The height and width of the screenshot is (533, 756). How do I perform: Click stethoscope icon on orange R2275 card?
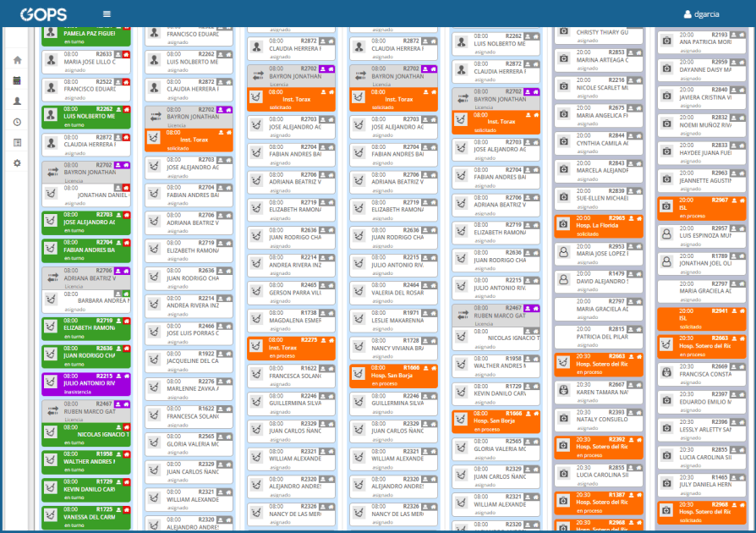point(256,346)
